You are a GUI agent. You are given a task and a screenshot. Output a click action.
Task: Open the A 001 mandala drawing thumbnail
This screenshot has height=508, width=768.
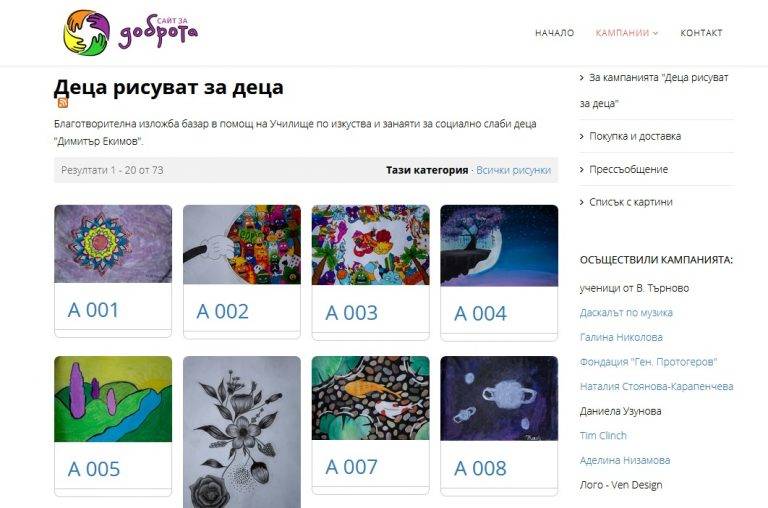coord(113,244)
